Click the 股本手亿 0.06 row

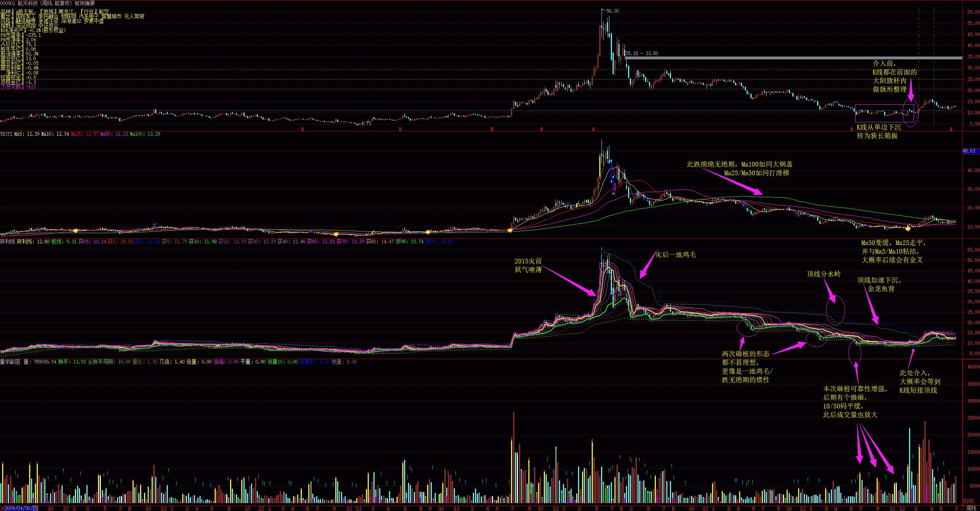(18, 49)
